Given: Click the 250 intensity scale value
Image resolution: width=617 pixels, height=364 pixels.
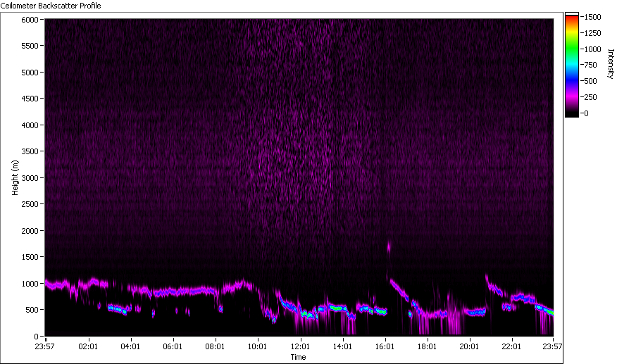Looking at the screenshot, I should pyautogui.click(x=591, y=97).
